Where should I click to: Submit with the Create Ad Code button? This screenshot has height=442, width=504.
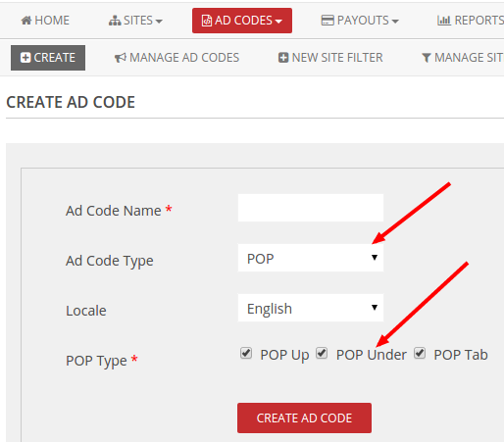(304, 417)
